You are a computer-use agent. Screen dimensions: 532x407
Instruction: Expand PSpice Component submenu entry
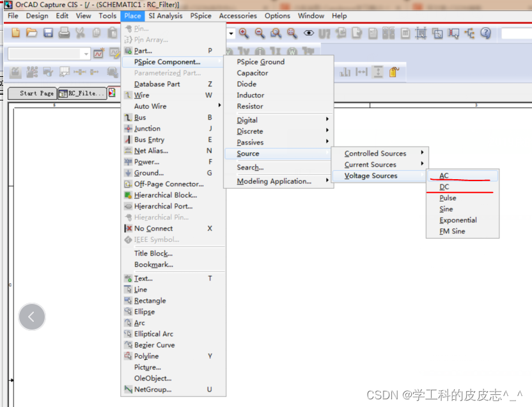tap(173, 62)
